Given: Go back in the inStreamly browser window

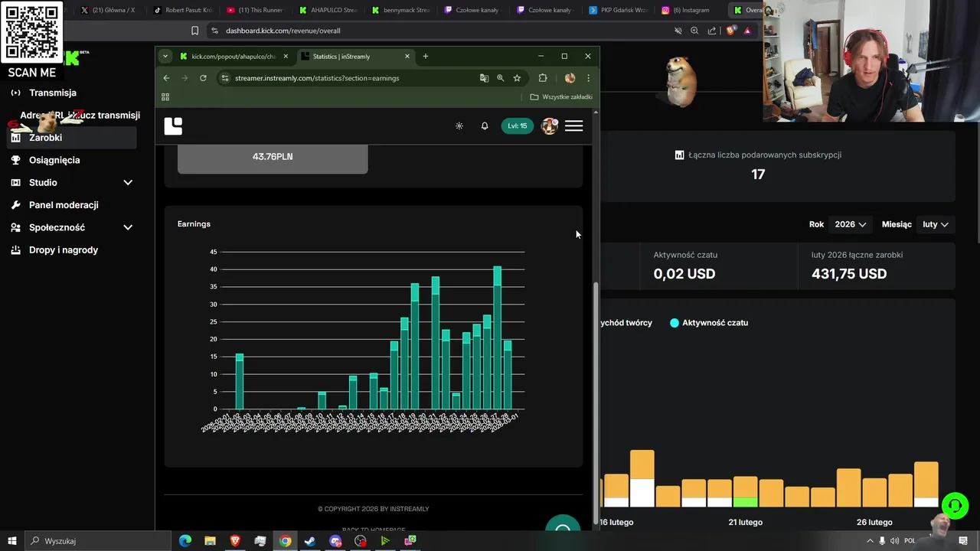Looking at the screenshot, I should click(166, 78).
